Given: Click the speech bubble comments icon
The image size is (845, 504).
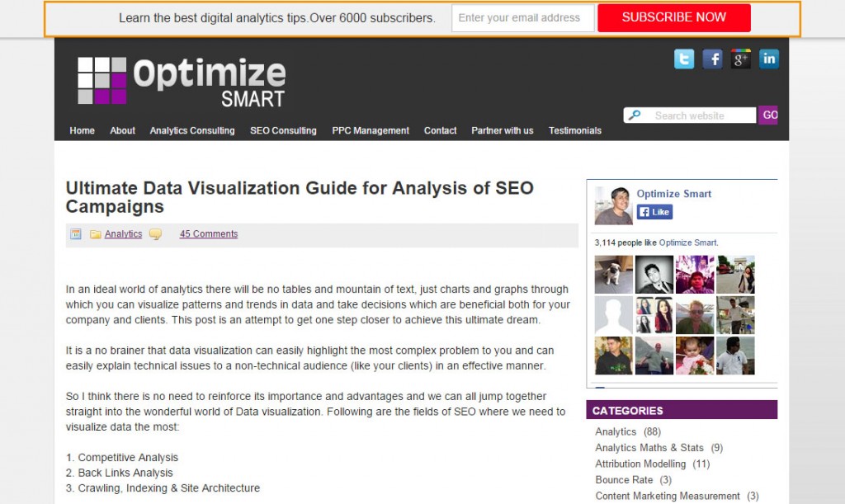Looking at the screenshot, I should click(155, 234).
